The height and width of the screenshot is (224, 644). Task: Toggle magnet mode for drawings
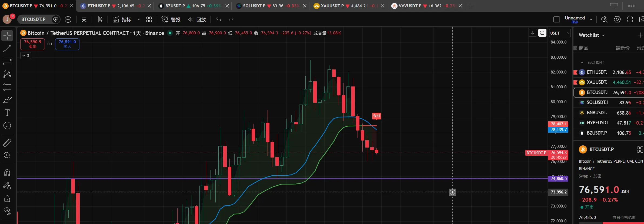coord(7,173)
